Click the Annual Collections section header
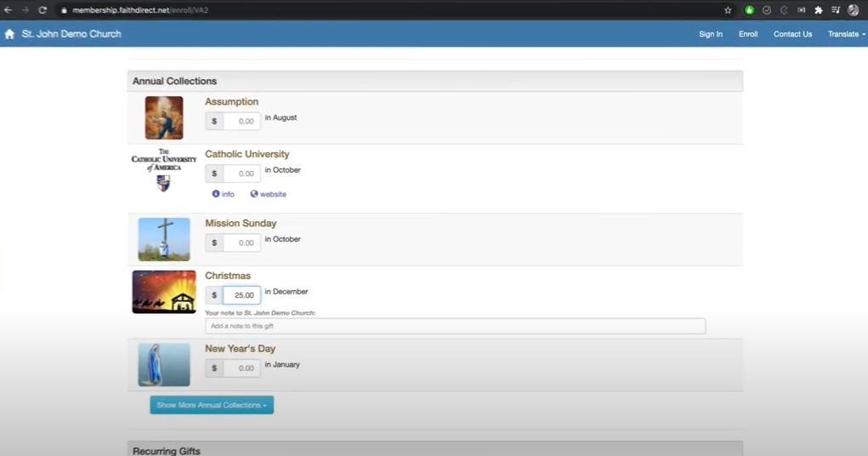The height and width of the screenshot is (456, 868). pyautogui.click(x=435, y=81)
